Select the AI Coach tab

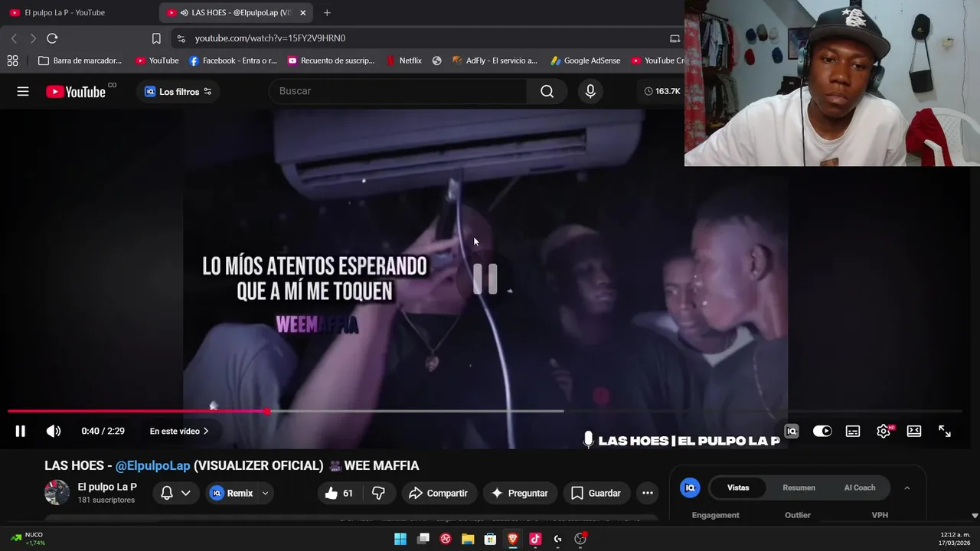[x=859, y=487]
